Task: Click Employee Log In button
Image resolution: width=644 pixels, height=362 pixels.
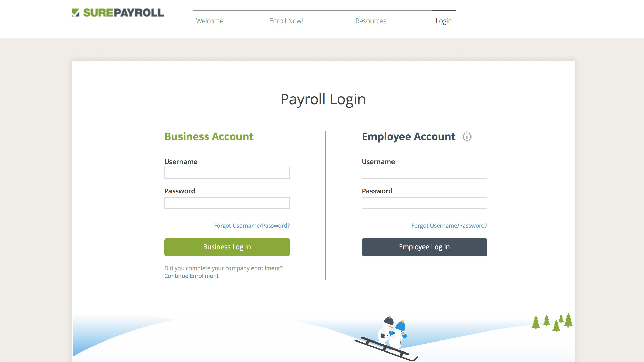Action: click(425, 247)
